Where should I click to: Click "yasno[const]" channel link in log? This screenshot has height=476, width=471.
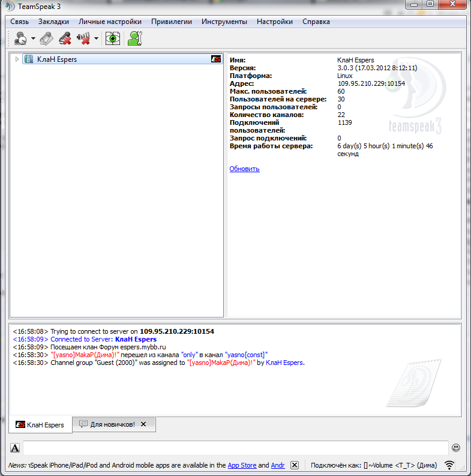(x=247, y=355)
